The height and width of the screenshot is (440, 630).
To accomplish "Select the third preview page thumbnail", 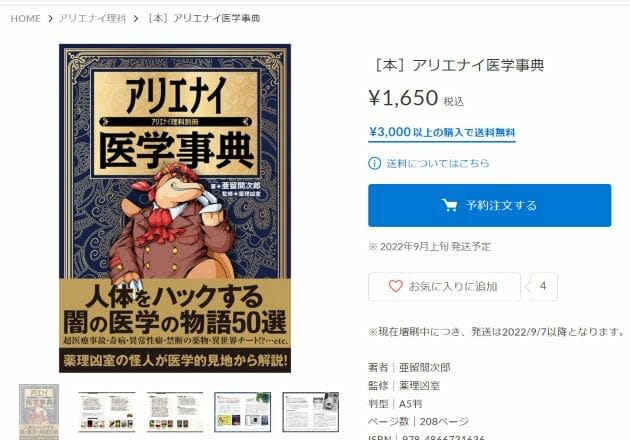I will pos(175,412).
